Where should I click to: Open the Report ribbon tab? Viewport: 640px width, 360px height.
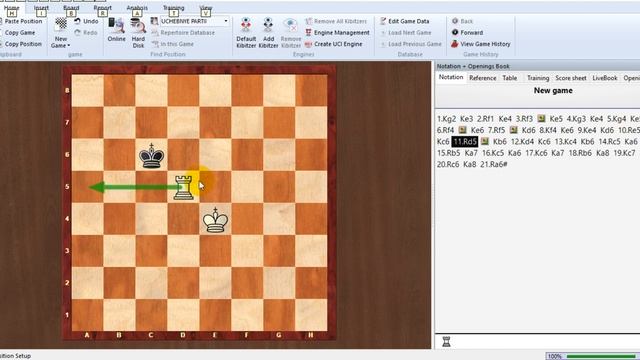pos(102,8)
